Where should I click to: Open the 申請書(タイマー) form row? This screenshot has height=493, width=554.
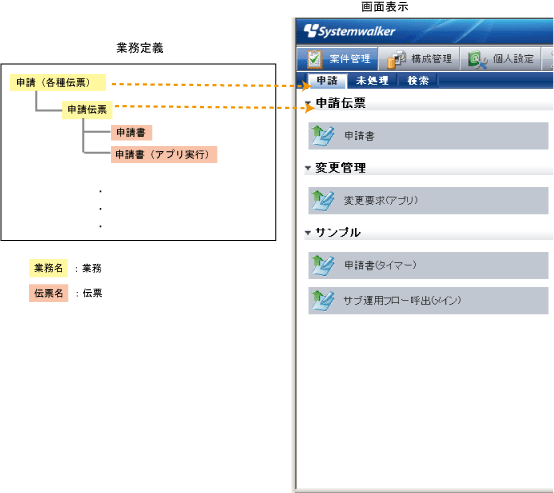[x=428, y=265]
